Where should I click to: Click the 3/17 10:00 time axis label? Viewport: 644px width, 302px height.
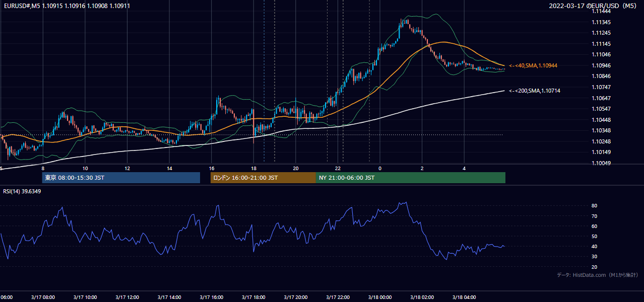pos(85,297)
